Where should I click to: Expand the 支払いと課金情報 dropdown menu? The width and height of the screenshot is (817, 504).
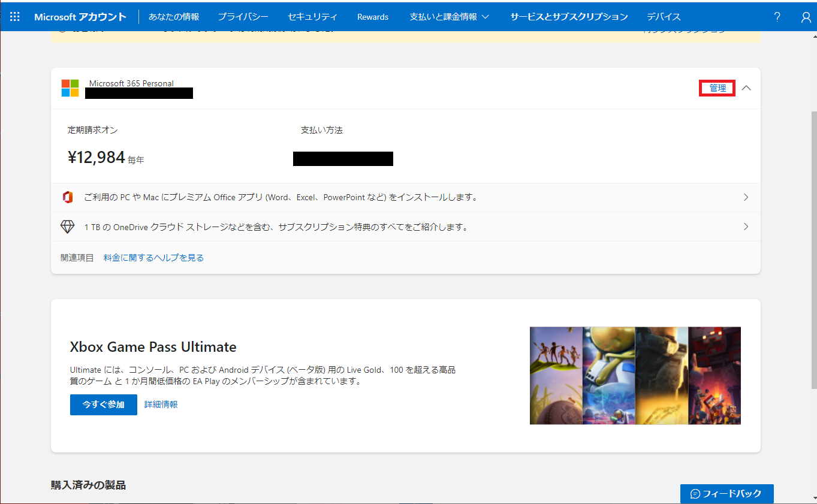pyautogui.click(x=450, y=17)
